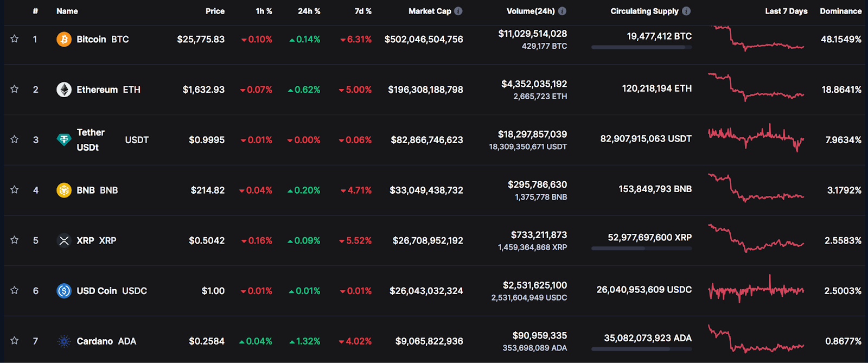The image size is (868, 363).
Task: Click the XRP logo icon
Action: click(64, 240)
